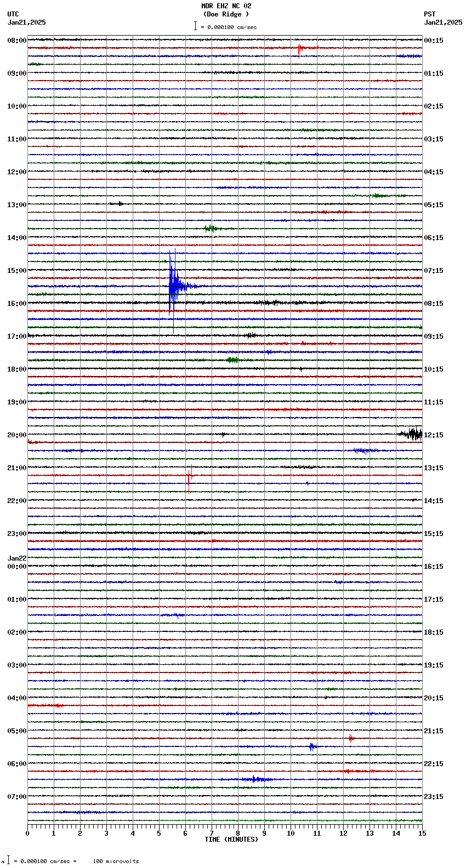Click the 'PST' label in the header
Viewport: 466px width, 868px height.
point(429,14)
